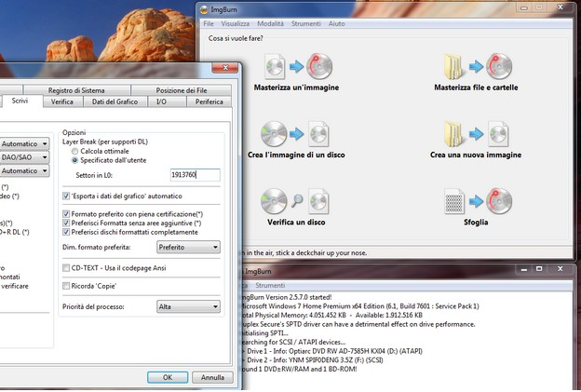
Task: Toggle 'Esporta i dati del grafico' automatico checkbox
Action: [x=66, y=196]
